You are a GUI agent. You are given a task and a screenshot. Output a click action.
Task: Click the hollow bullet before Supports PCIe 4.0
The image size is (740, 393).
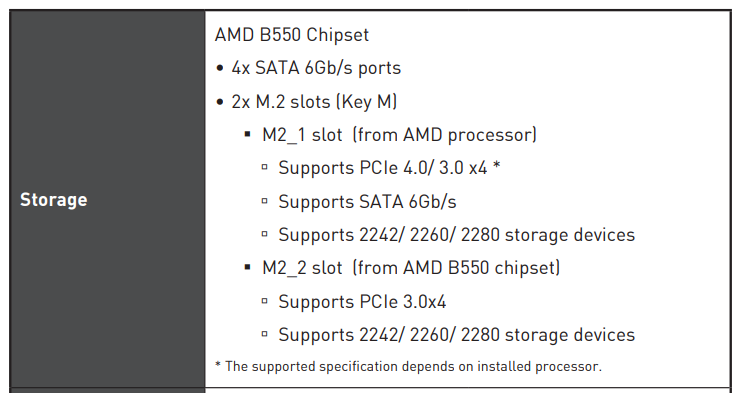pos(264,167)
